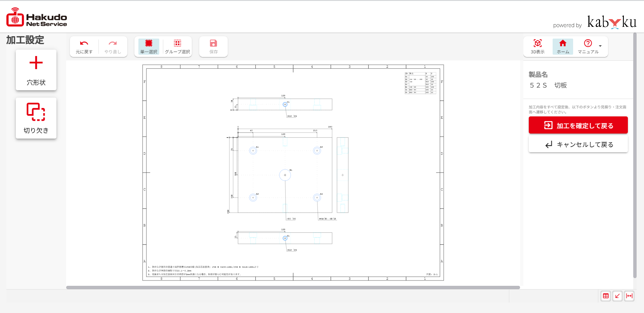Save the drawing with 保存 icon
The width and height of the screenshot is (644, 313).
(x=213, y=44)
